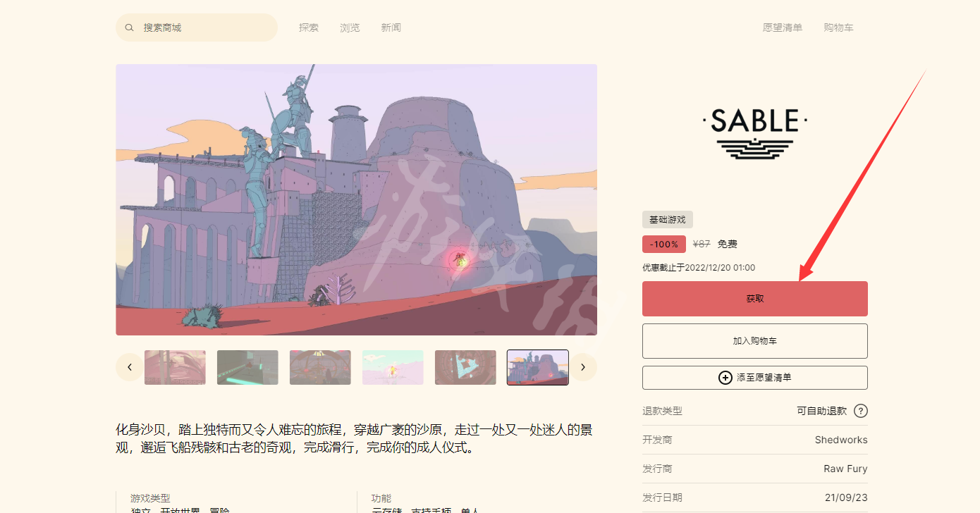Select the pale mint sky thumbnail
Image resolution: width=980 pixels, height=513 pixels.
393,368
